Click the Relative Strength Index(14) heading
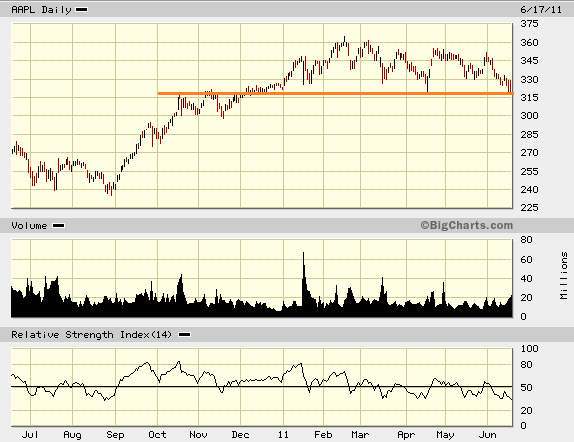574x442 pixels. click(92, 335)
